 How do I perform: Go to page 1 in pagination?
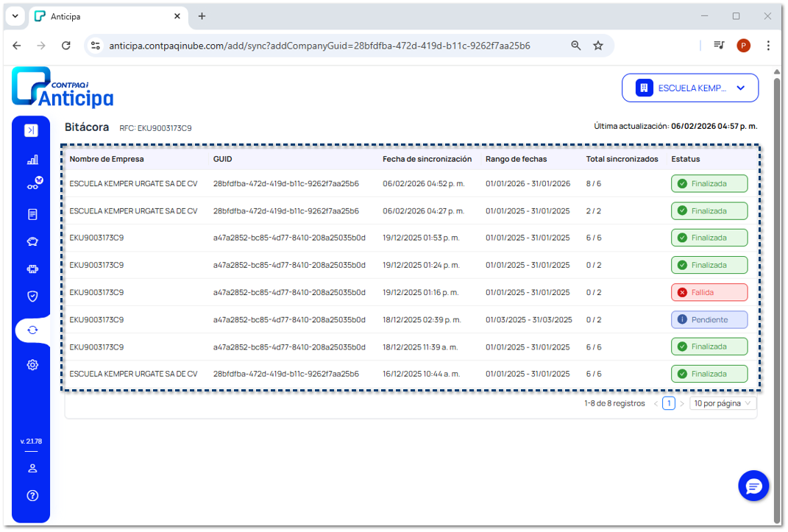(x=668, y=403)
